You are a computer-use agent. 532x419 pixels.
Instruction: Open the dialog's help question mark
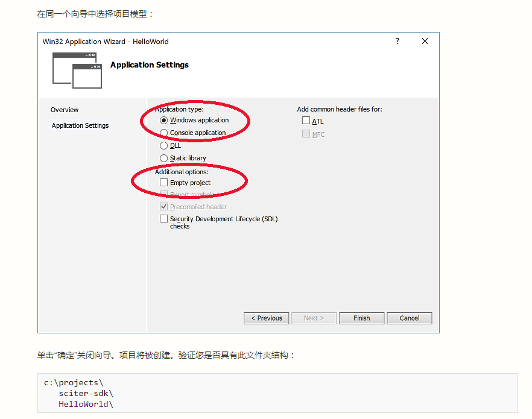397,41
